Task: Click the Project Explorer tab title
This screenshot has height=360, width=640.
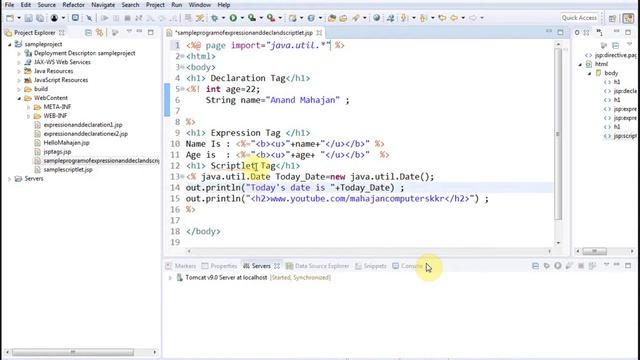Action: [34, 33]
